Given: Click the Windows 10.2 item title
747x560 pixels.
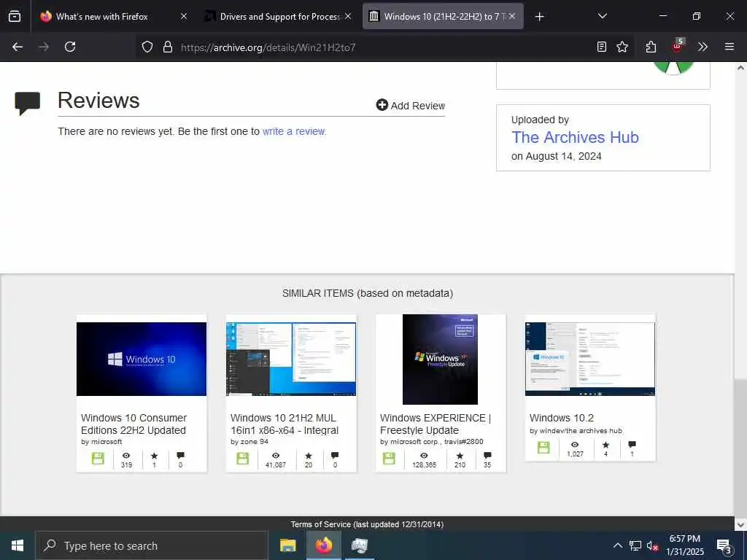Looking at the screenshot, I should coord(562,418).
